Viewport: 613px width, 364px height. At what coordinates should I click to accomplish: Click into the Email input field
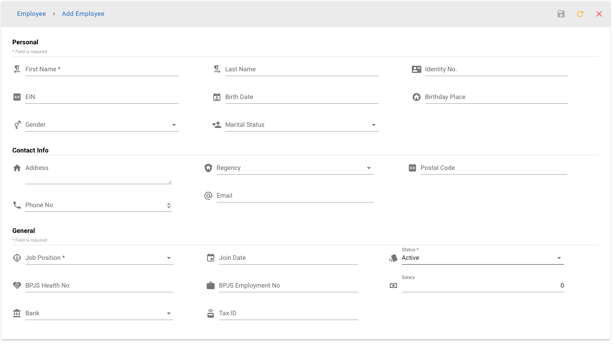tap(295, 196)
